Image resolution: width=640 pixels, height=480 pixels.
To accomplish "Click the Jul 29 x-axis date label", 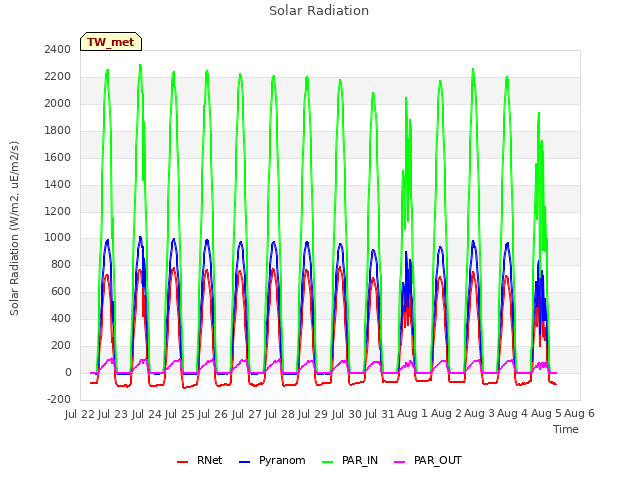I will pyautogui.click(x=313, y=414).
